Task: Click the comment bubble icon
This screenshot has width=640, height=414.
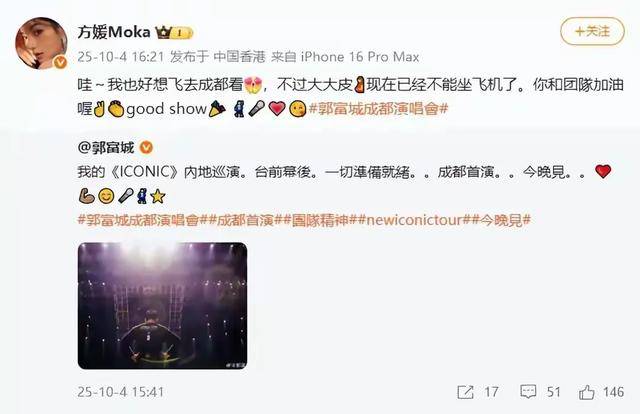Action: click(x=528, y=392)
